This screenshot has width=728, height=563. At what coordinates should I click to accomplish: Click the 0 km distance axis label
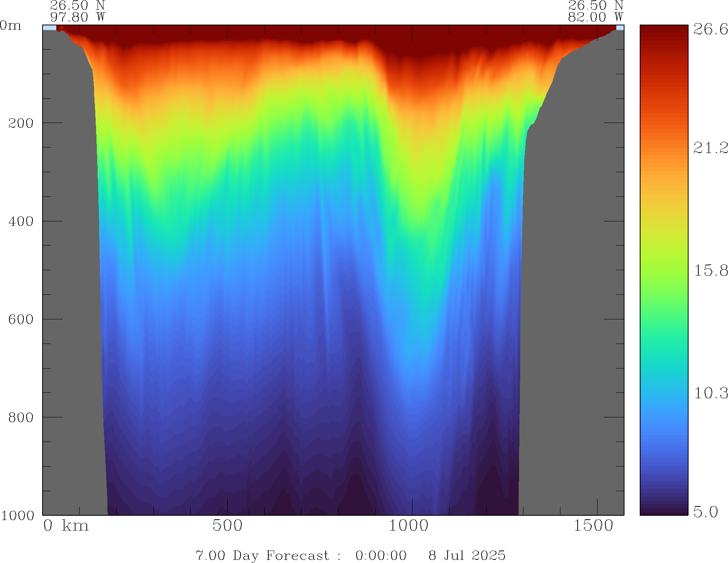click(66, 526)
